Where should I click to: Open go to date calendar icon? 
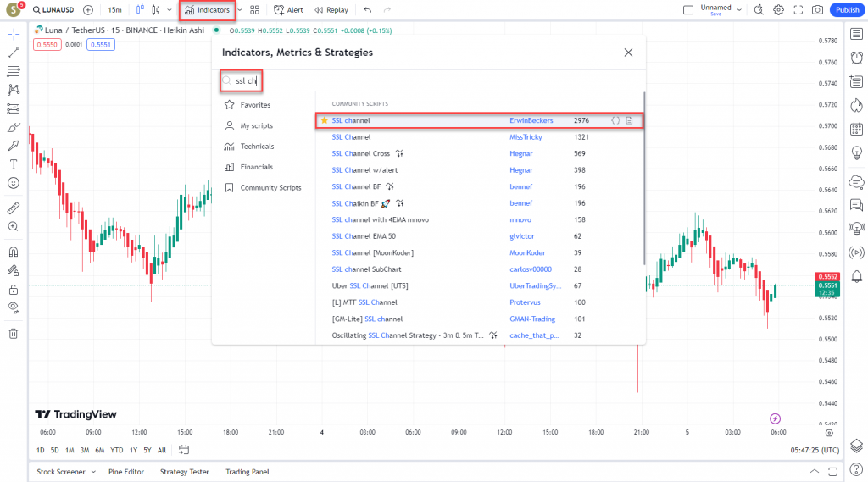tap(184, 450)
